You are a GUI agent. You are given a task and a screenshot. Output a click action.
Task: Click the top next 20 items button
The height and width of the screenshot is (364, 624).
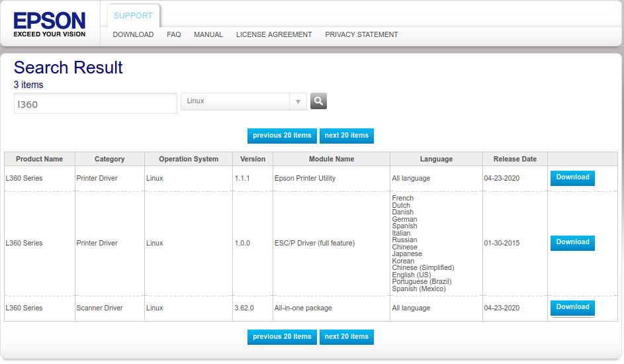pyautogui.click(x=346, y=136)
